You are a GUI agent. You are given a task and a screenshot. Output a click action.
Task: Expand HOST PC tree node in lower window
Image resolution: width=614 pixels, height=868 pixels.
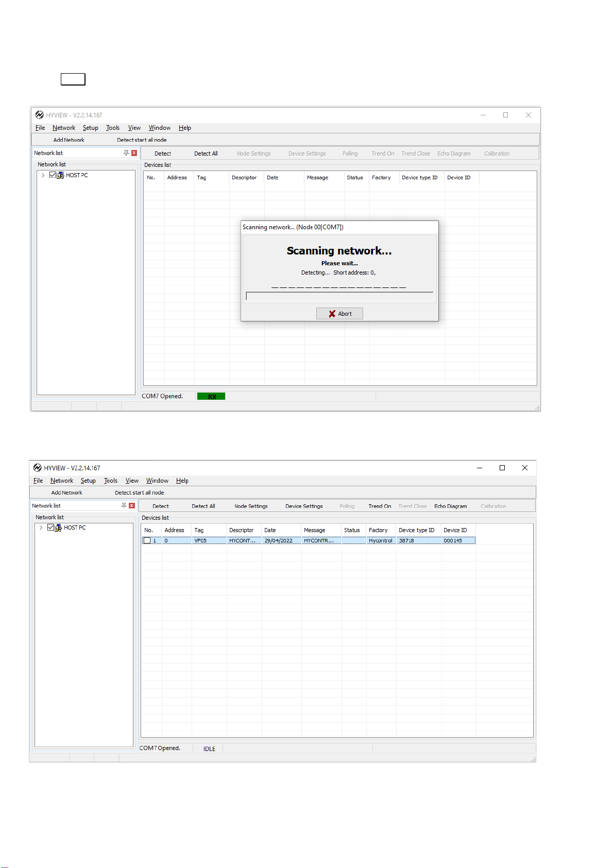[x=41, y=527]
